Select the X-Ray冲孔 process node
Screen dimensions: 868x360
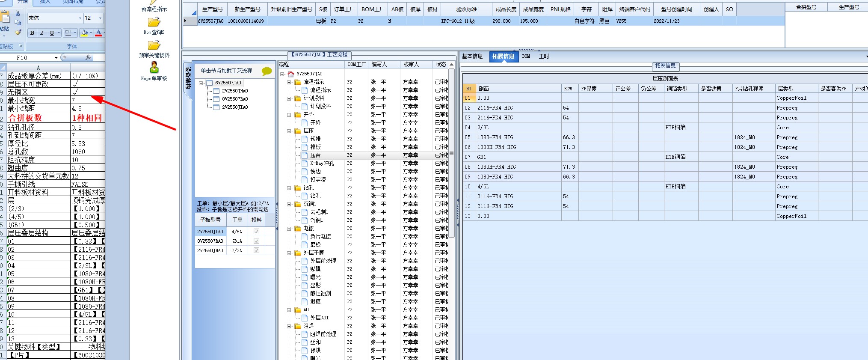318,164
